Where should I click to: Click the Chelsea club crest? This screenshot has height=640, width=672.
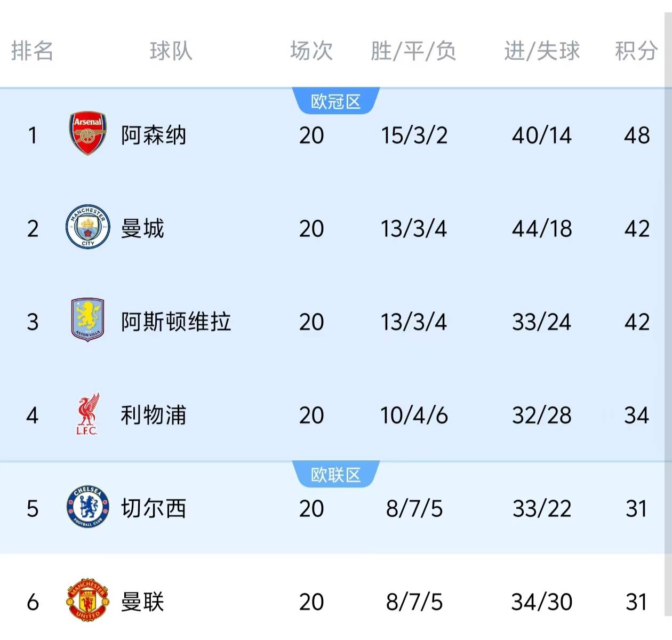tap(88, 507)
